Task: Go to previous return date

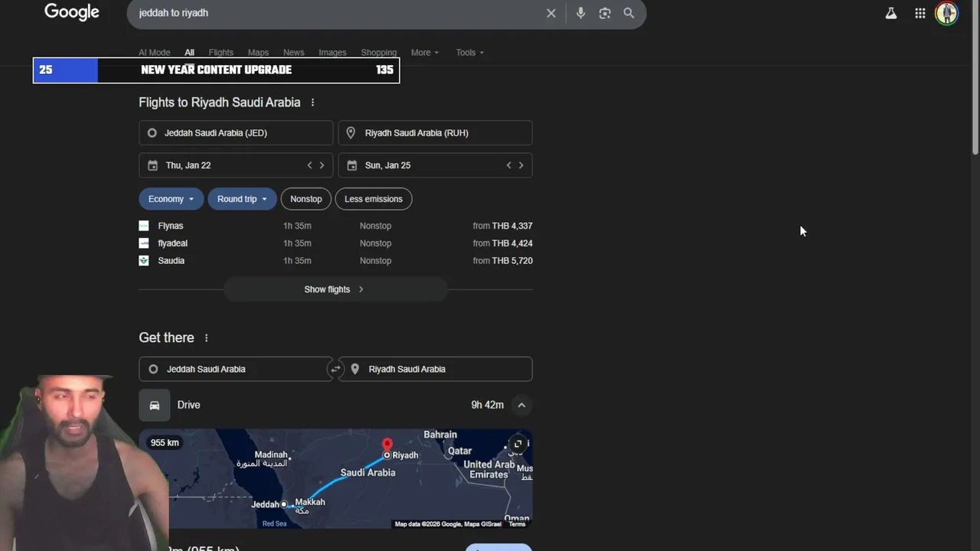Action: pos(508,165)
